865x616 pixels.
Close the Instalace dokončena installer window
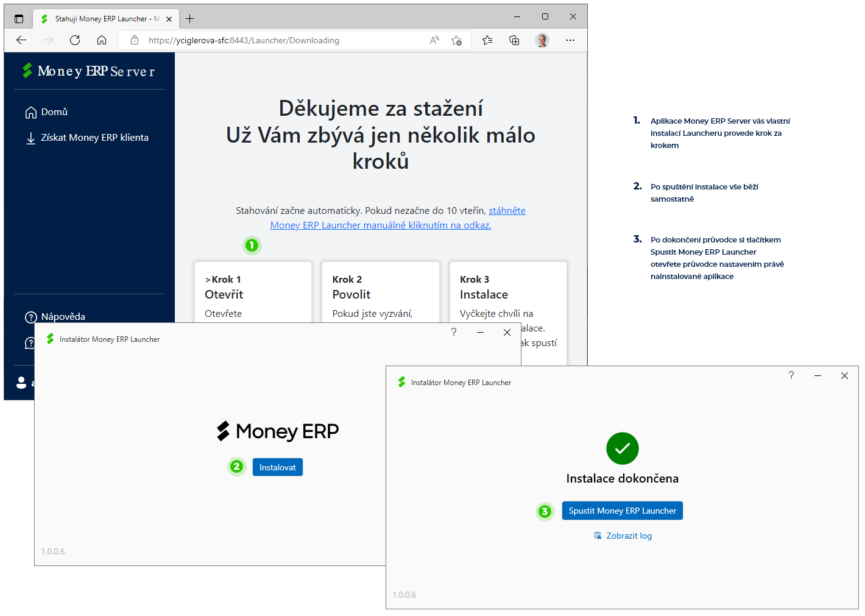point(844,375)
